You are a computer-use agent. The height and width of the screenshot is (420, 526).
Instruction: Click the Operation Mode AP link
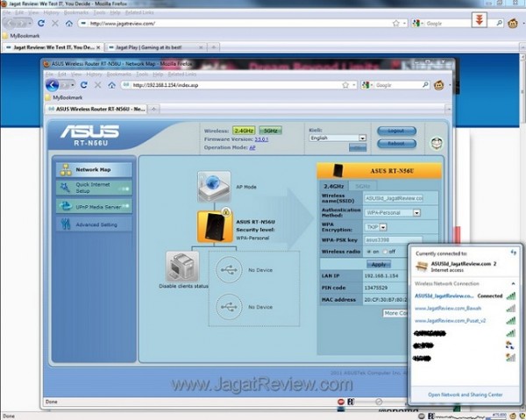tap(252, 147)
